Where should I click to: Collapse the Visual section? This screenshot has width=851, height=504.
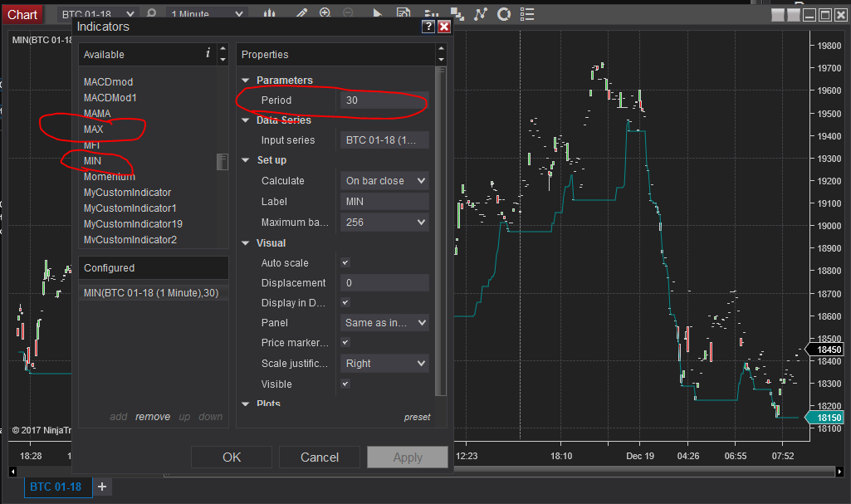246,243
